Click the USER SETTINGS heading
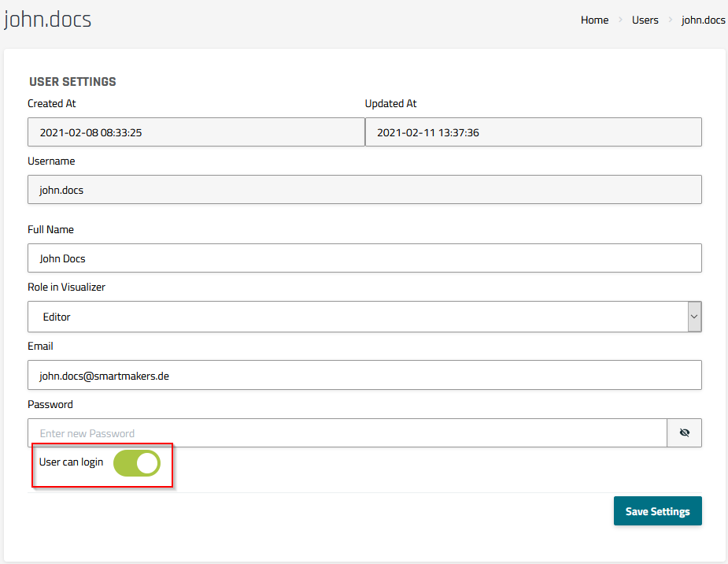The image size is (728, 564). coord(72,82)
